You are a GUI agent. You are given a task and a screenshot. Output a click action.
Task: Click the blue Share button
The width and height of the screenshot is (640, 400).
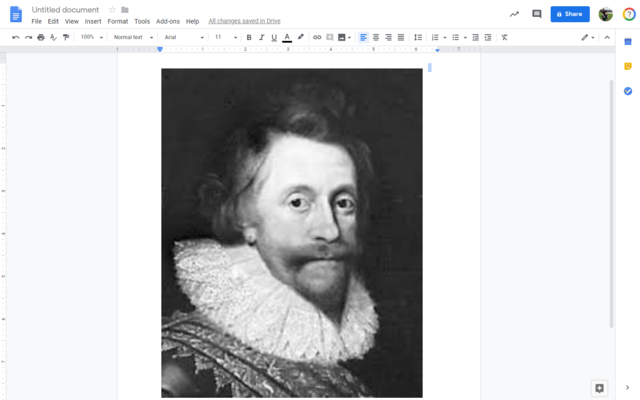(x=570, y=14)
